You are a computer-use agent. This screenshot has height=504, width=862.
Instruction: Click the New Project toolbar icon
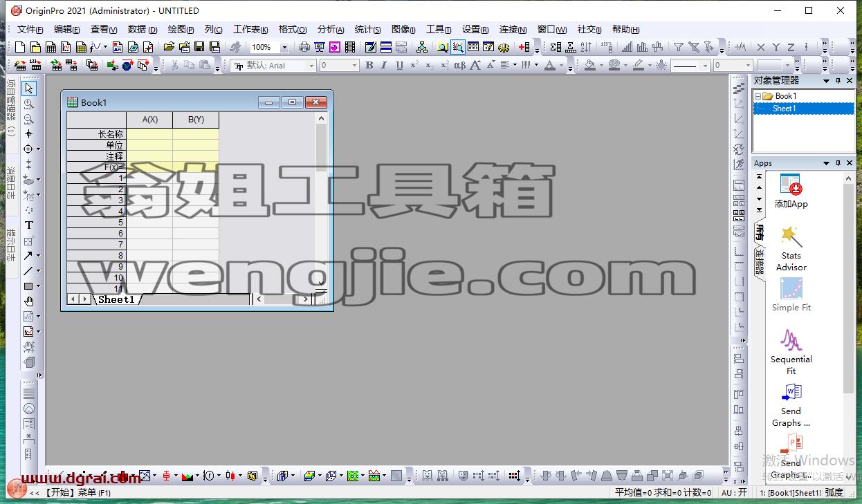pyautogui.click(x=20, y=47)
